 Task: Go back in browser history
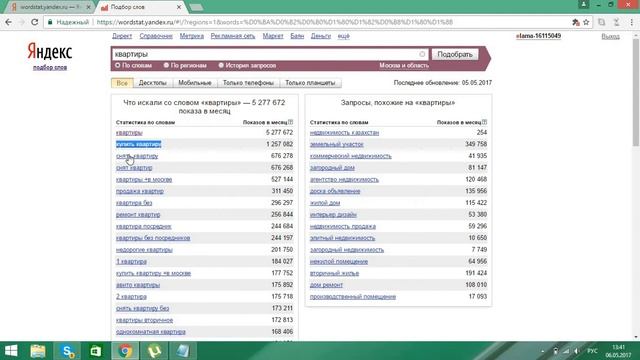(x=9, y=22)
